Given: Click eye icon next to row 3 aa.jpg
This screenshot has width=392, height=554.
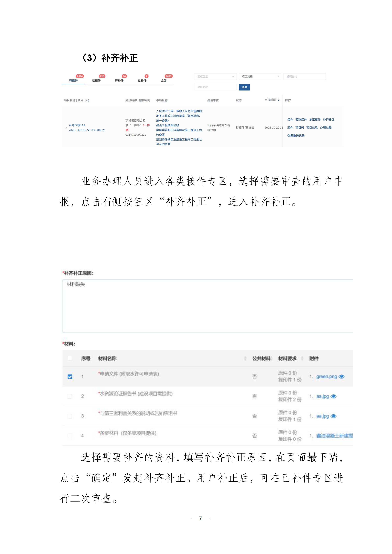Looking at the screenshot, I should 333,416.
